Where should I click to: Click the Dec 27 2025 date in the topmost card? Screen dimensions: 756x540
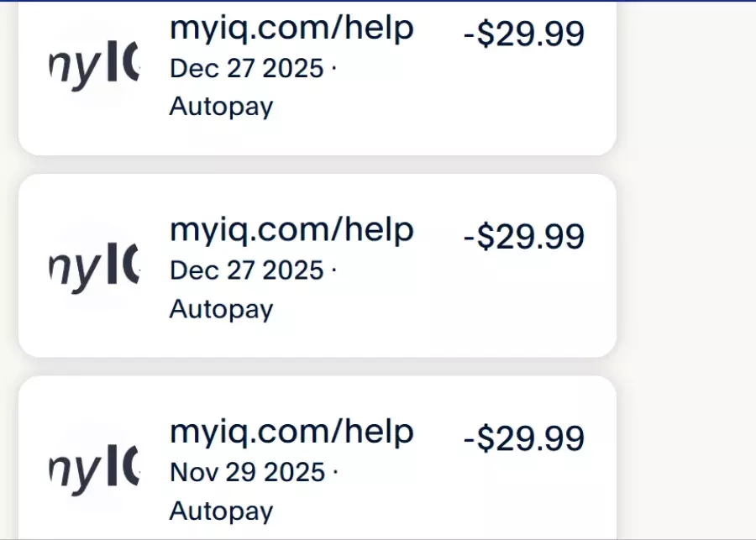pyautogui.click(x=247, y=68)
